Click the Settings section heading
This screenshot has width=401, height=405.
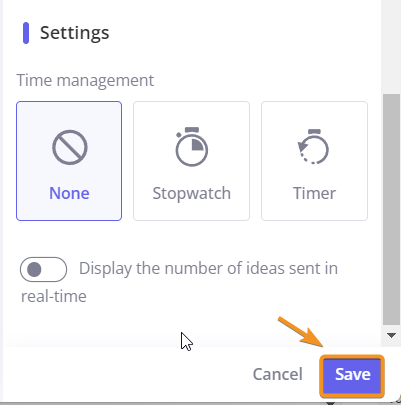(x=75, y=33)
